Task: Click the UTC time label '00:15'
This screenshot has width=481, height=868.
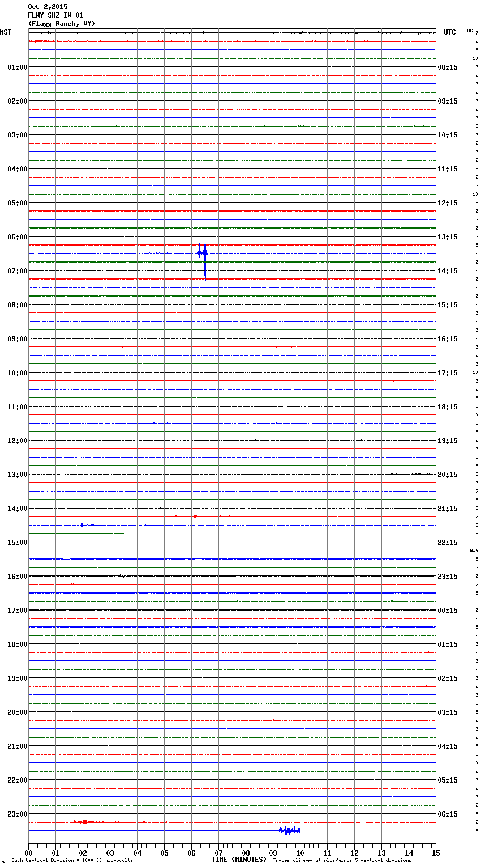Action: 448,611
